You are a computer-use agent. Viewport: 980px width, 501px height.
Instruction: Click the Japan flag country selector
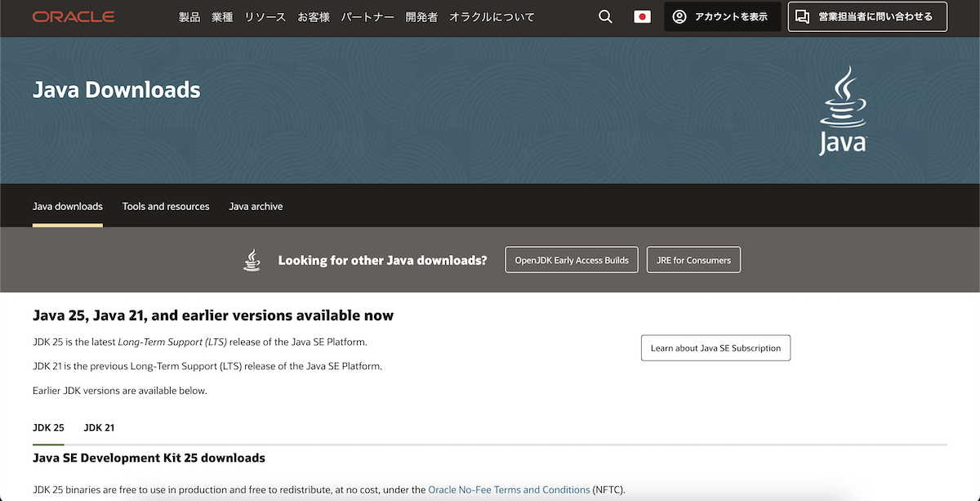pyautogui.click(x=642, y=16)
